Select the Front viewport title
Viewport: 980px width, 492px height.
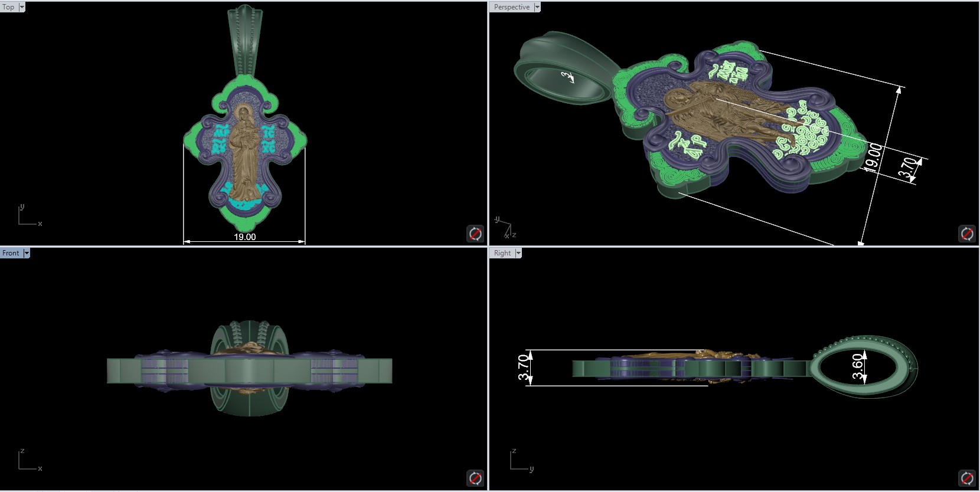pyautogui.click(x=11, y=253)
